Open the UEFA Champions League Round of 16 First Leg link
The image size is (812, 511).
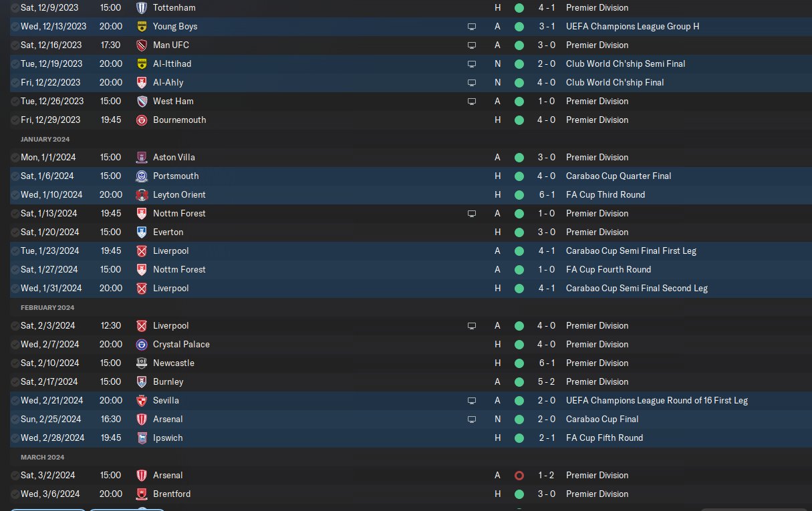[x=656, y=401]
